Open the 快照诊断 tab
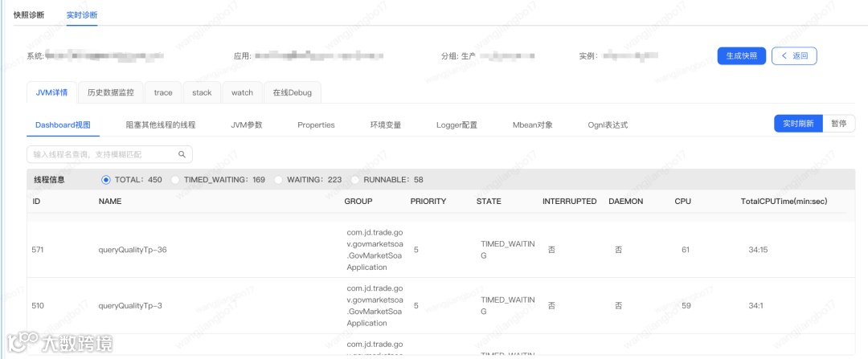This screenshot has width=868, height=359. click(x=29, y=15)
